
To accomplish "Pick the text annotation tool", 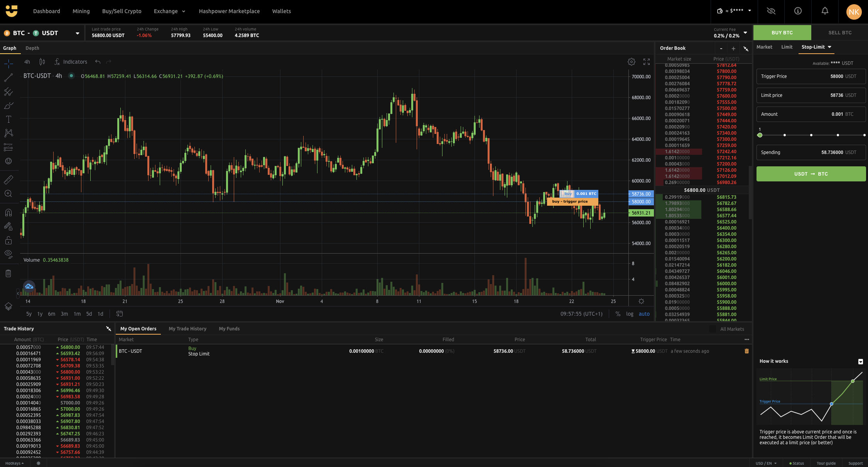I will click(x=8, y=119).
